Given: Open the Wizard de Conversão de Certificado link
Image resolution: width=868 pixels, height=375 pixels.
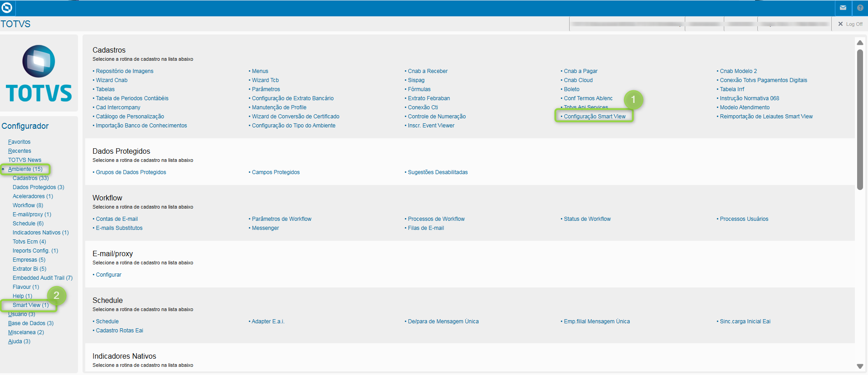Looking at the screenshot, I should point(296,117).
